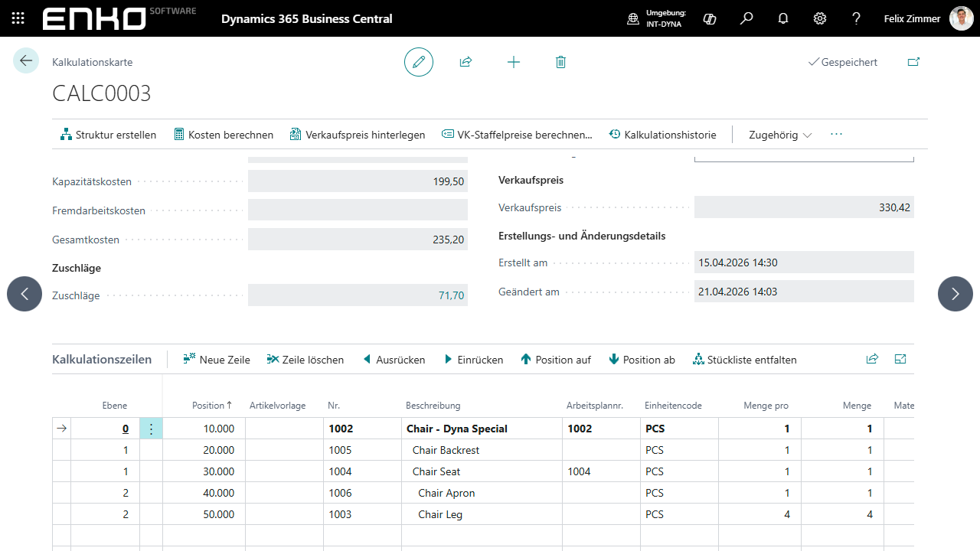Click Kosten berechnen in action bar

(224, 135)
